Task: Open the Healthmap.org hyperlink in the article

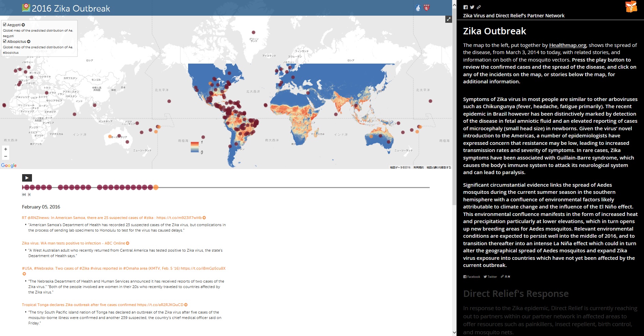Action: [567, 45]
